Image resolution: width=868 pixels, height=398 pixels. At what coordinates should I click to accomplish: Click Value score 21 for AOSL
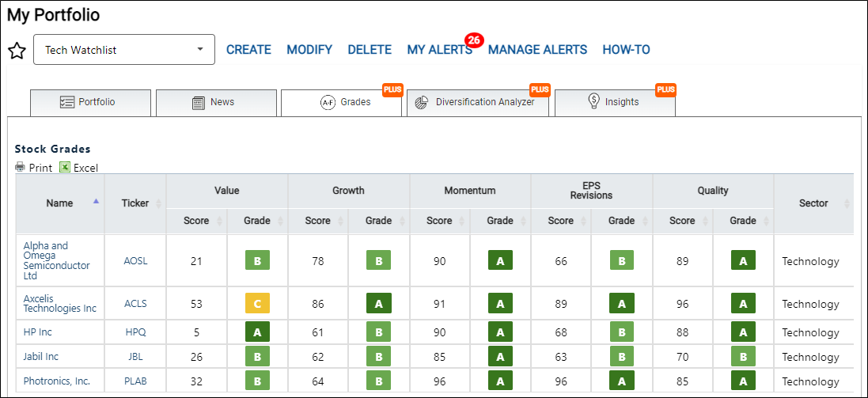click(196, 261)
